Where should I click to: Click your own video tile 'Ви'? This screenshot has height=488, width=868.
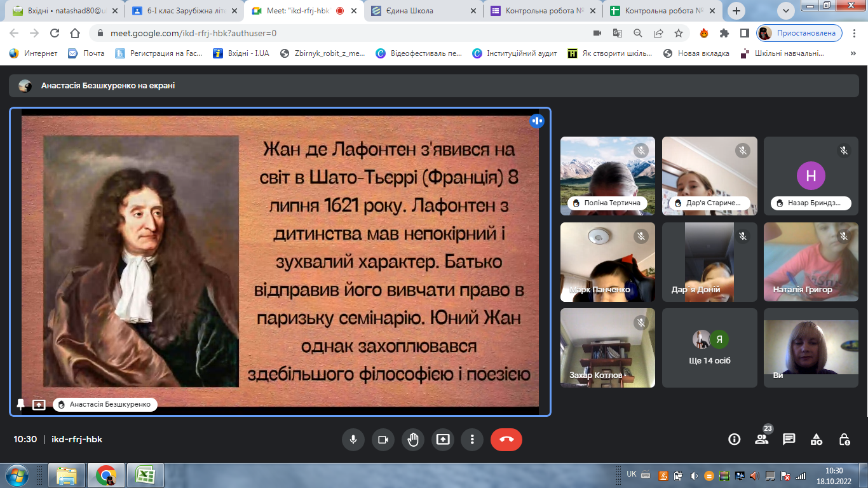pyautogui.click(x=811, y=348)
